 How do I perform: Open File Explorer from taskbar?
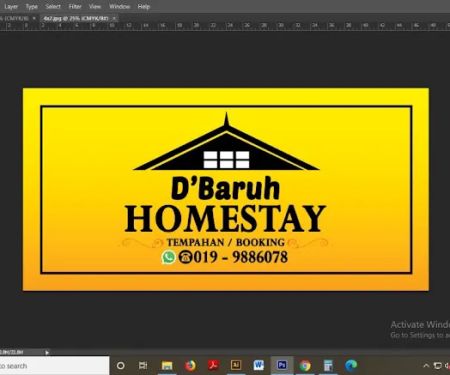[167, 366]
